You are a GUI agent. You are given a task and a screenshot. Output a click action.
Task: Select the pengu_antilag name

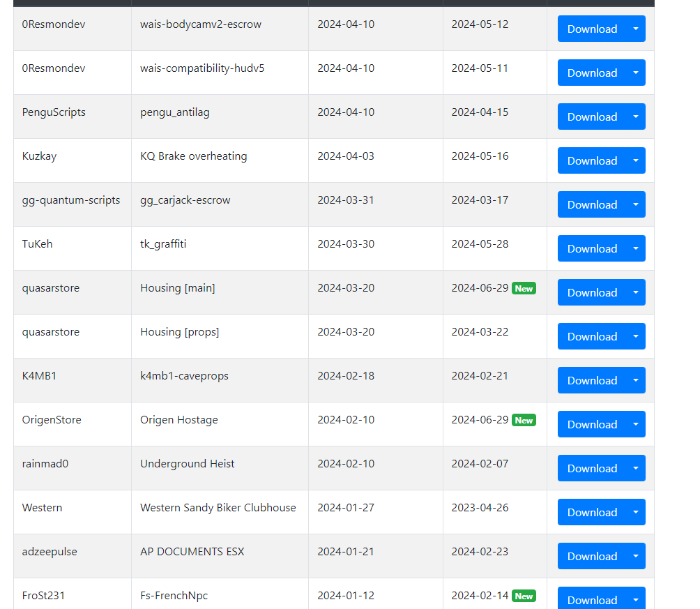tap(174, 112)
